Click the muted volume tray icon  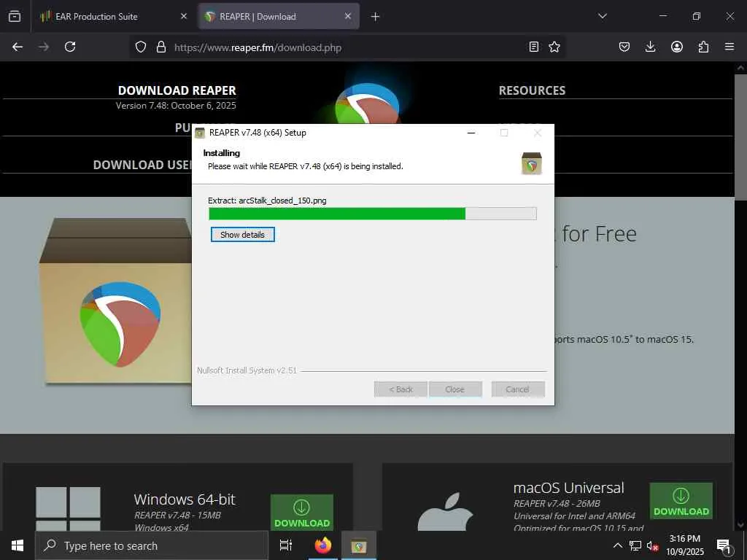[x=652, y=545]
